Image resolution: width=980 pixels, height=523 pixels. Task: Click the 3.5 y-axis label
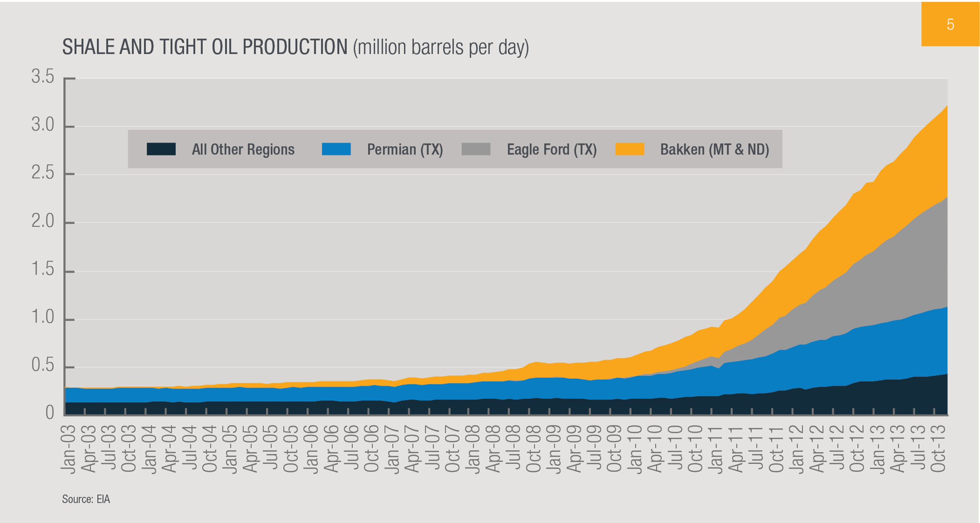pyautogui.click(x=43, y=77)
